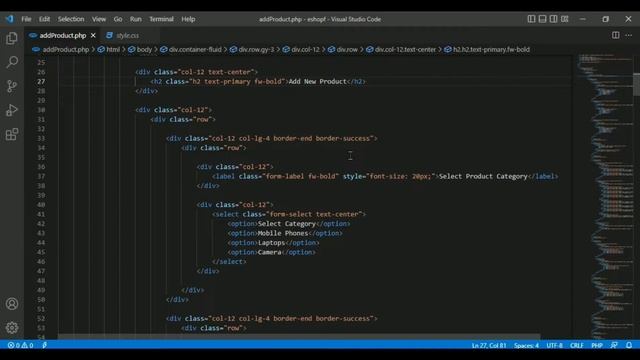Image resolution: width=640 pixels, height=360 pixels.
Task: Click the errors and warnings status indicator
Action: click(20, 345)
